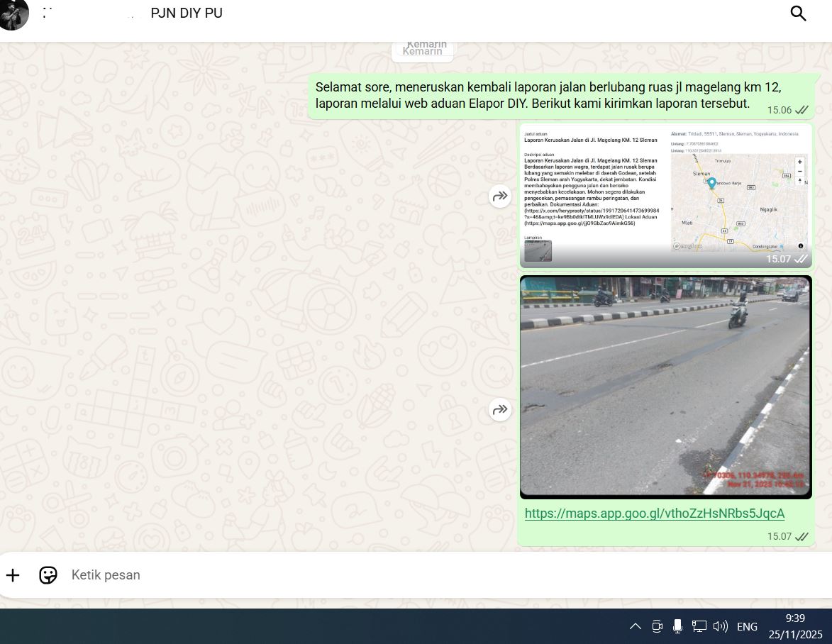This screenshot has height=644, width=832.
Task: Open the maps.app.goo.gl link
Action: pyautogui.click(x=654, y=513)
